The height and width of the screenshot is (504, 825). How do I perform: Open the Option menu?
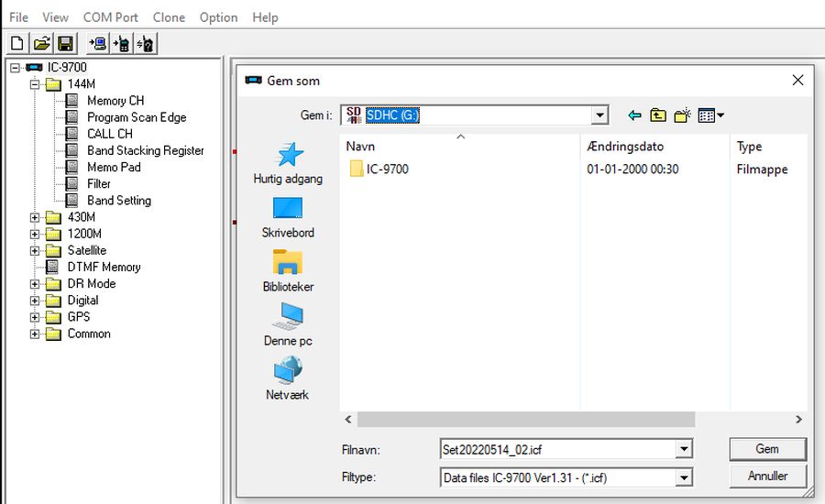tap(218, 17)
